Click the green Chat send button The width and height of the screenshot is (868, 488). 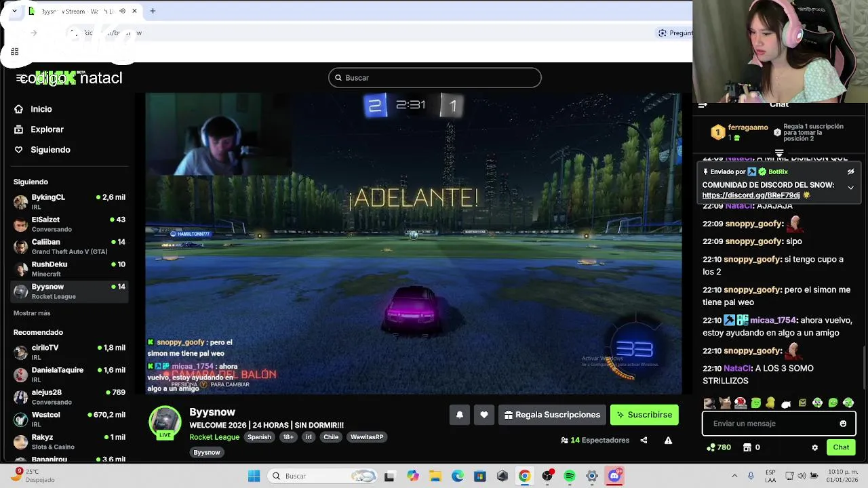click(841, 447)
